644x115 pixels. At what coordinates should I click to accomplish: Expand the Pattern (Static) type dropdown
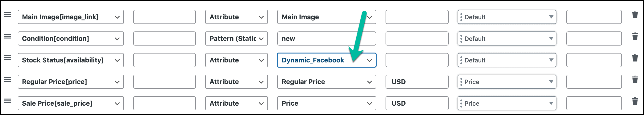point(236,38)
